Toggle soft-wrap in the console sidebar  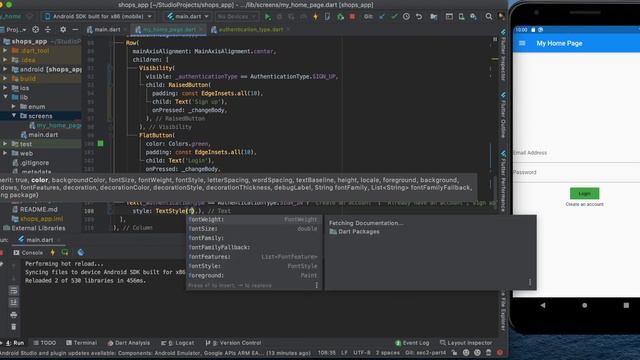13,291
